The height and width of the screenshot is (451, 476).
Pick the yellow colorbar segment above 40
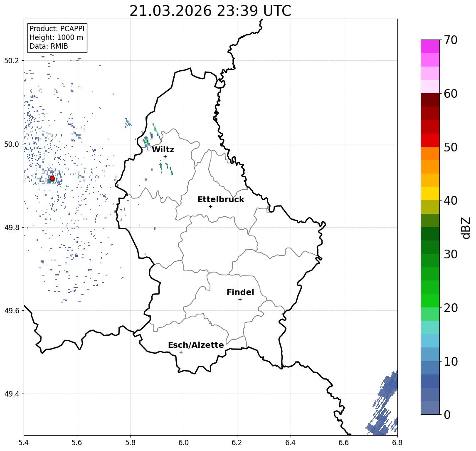tap(430, 193)
